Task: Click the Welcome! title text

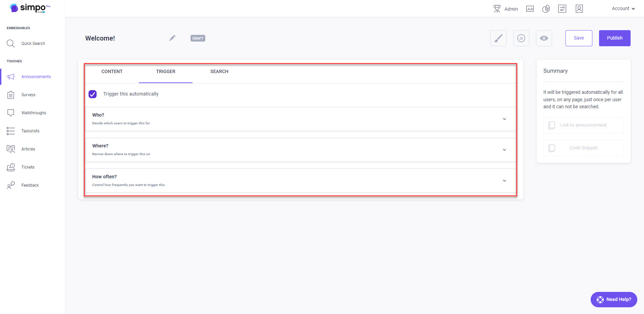Action: [x=100, y=38]
